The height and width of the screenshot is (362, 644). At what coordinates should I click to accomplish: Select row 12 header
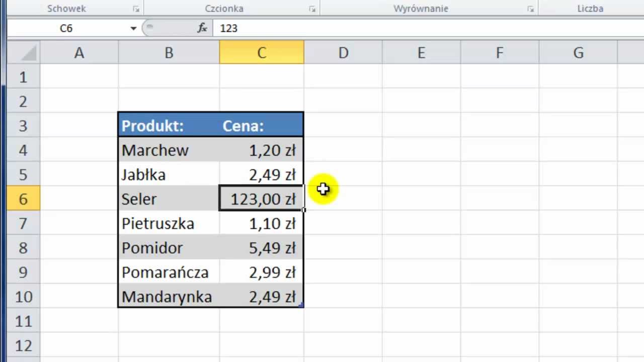24,345
